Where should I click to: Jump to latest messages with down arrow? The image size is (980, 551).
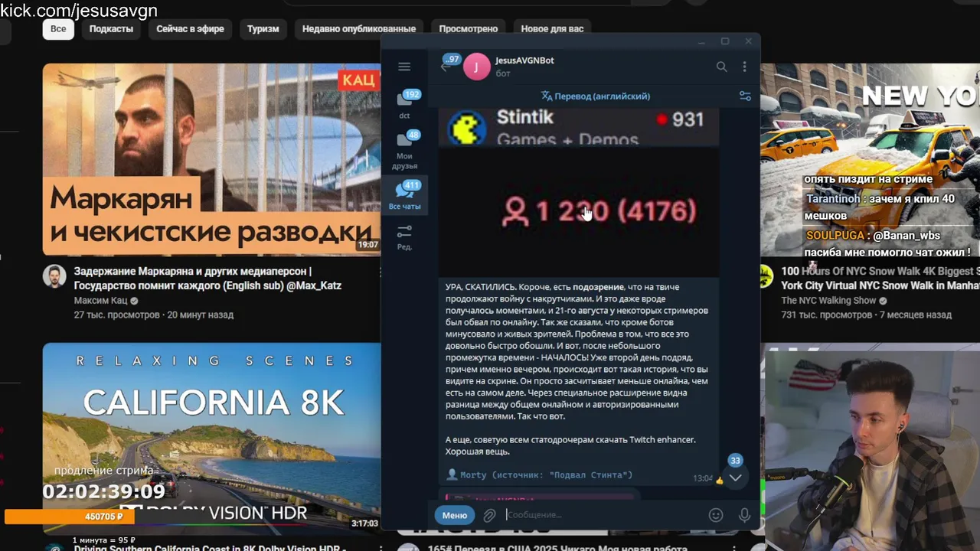coord(735,478)
